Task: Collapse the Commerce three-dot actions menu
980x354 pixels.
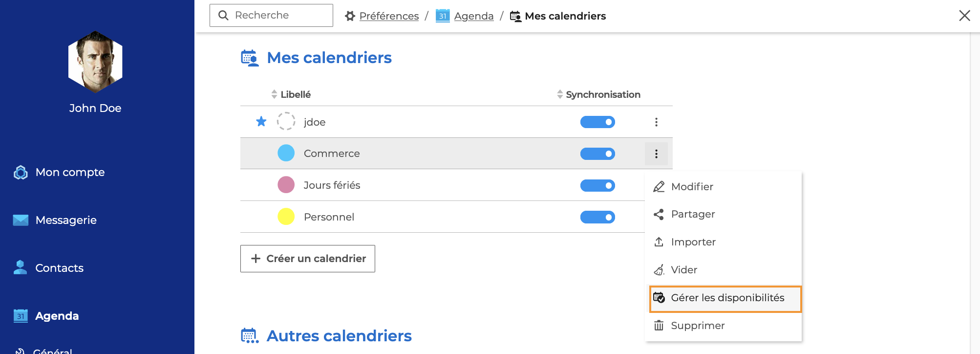Action: pyautogui.click(x=656, y=154)
